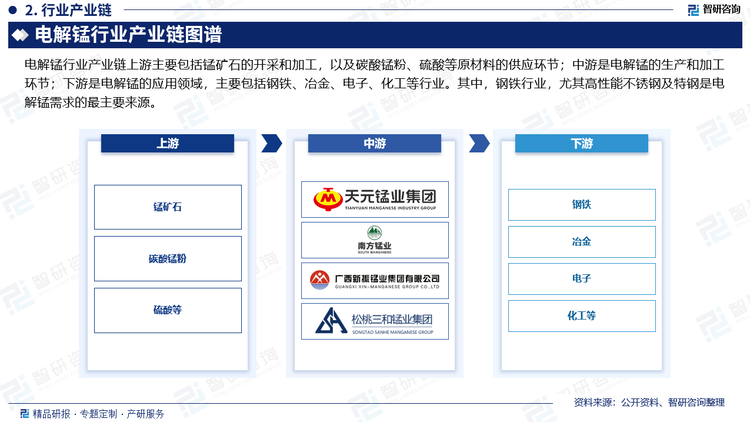This screenshot has height=422, width=750.
Task: Click the 钢铁 box
Action: click(582, 205)
